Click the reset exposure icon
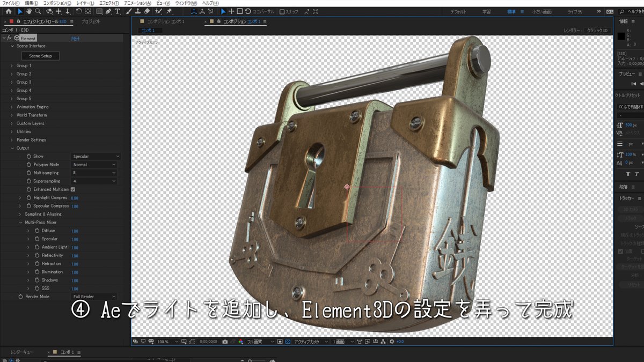 click(391, 342)
